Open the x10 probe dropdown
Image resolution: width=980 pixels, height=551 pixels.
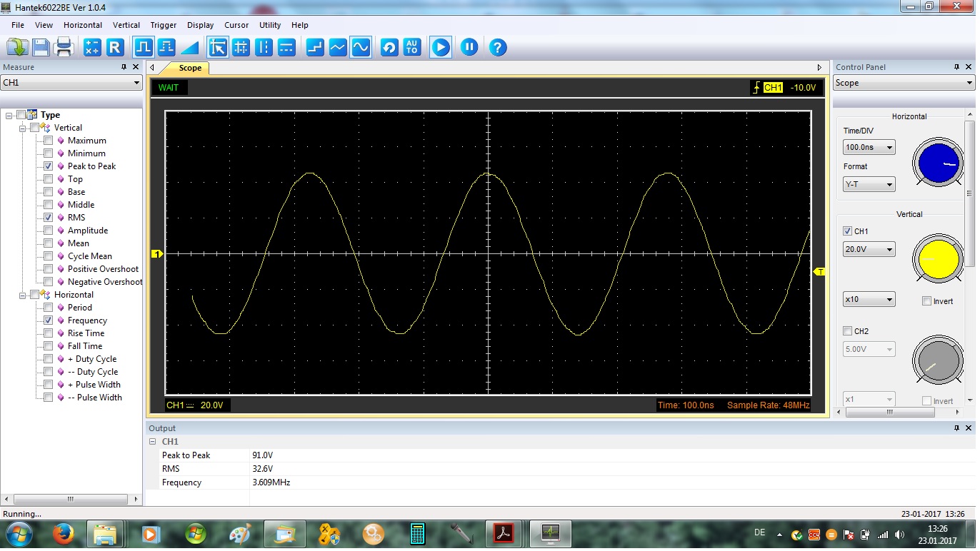tap(869, 300)
